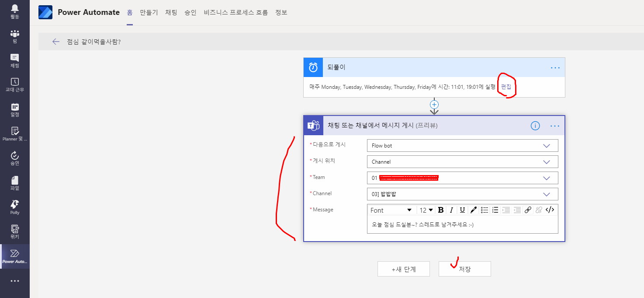Image resolution: width=644 pixels, height=298 pixels.
Task: Click the Power Automate logo
Action: tap(45, 12)
